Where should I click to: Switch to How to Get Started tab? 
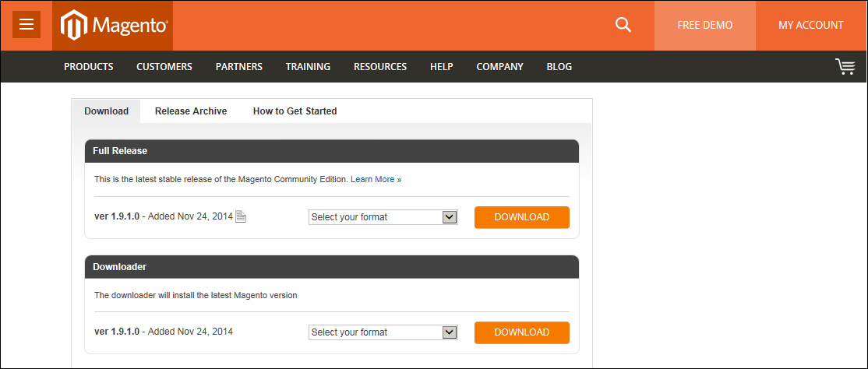[295, 111]
